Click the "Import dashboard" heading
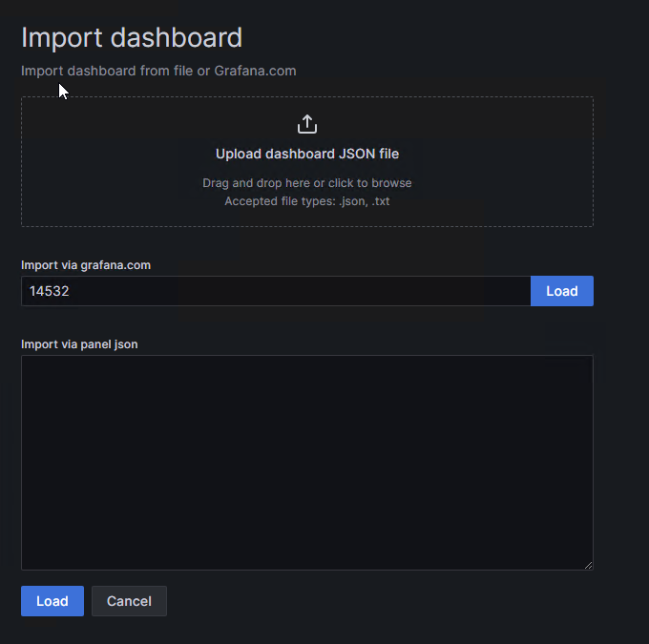 click(x=132, y=38)
